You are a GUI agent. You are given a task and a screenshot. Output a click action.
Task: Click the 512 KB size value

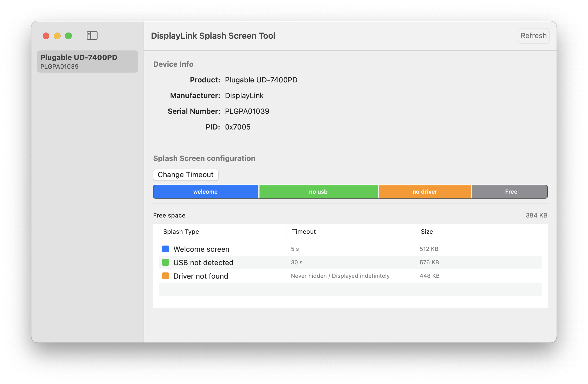429,249
